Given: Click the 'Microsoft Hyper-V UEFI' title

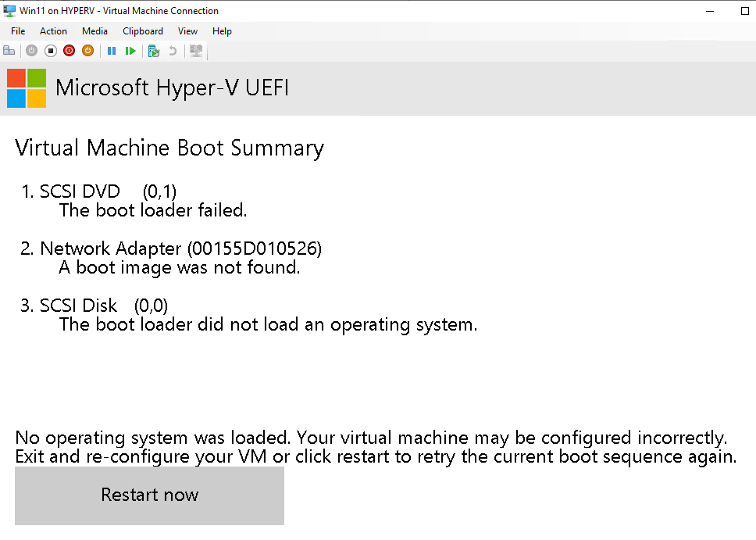Looking at the screenshot, I should (x=172, y=88).
